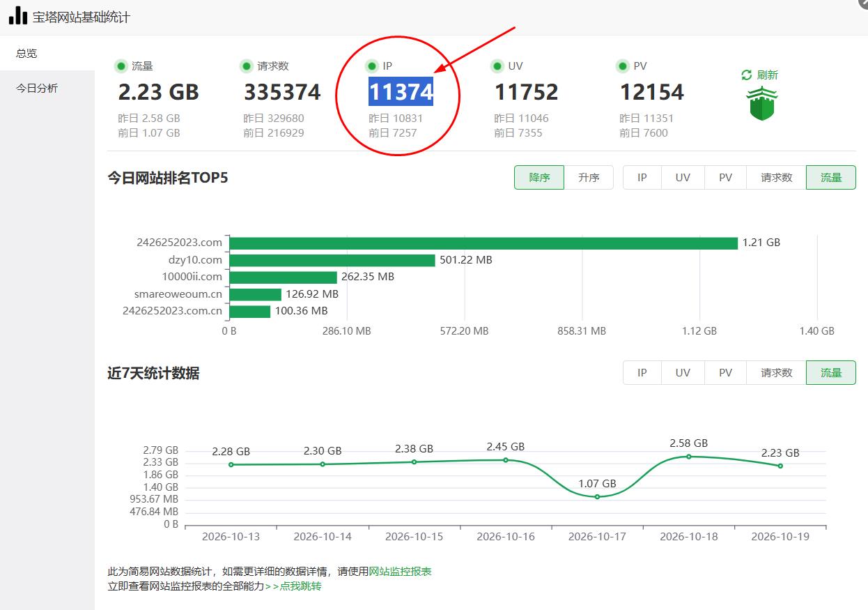Click the green dot beside IP stat
Image resolution: width=868 pixels, height=610 pixels.
tap(372, 66)
